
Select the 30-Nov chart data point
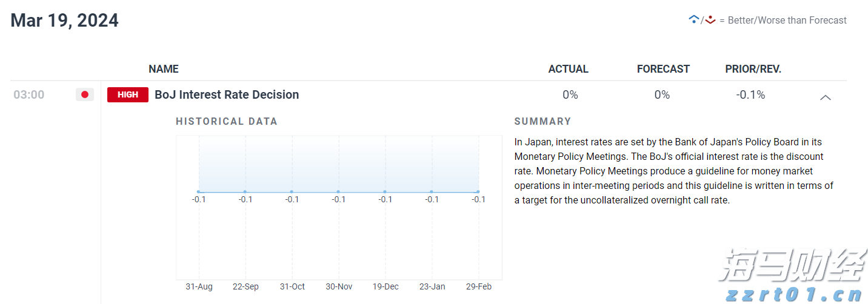point(338,192)
